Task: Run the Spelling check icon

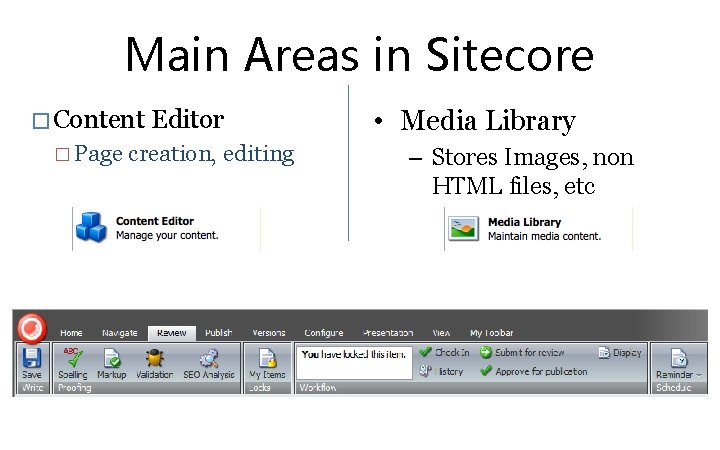Action: (73, 358)
